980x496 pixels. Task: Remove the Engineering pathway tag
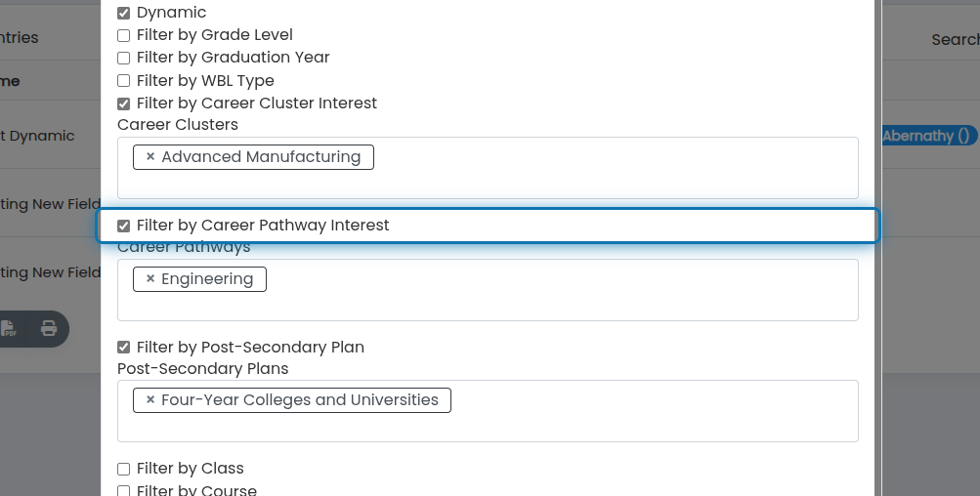(x=150, y=278)
